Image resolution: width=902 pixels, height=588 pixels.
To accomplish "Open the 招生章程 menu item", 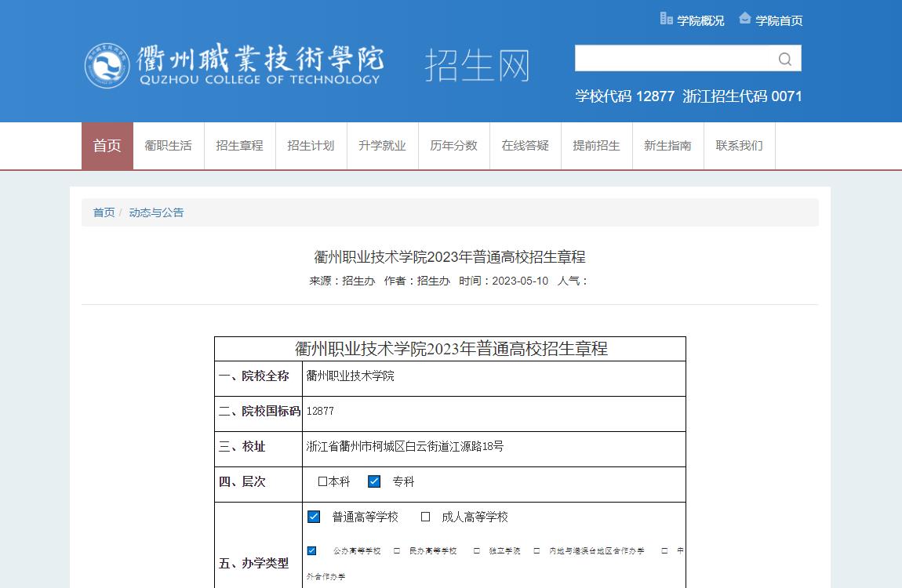I will 239,145.
